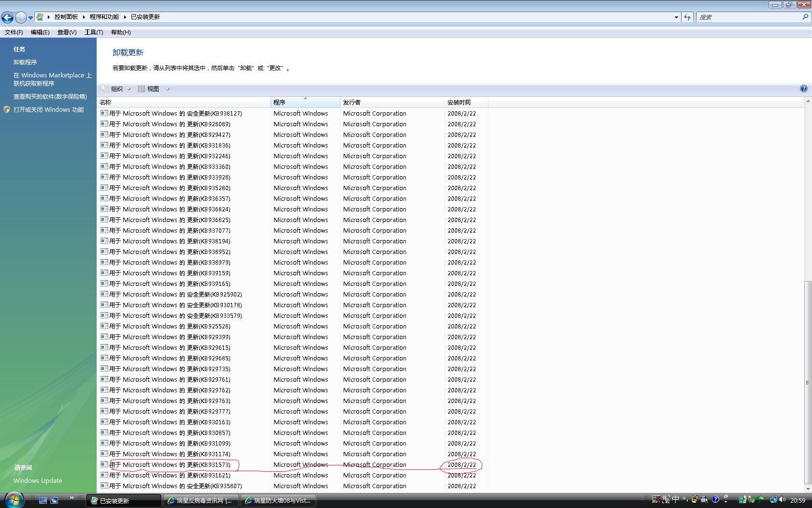
Task: Click the blue help icon in toolbar
Action: pos(803,89)
